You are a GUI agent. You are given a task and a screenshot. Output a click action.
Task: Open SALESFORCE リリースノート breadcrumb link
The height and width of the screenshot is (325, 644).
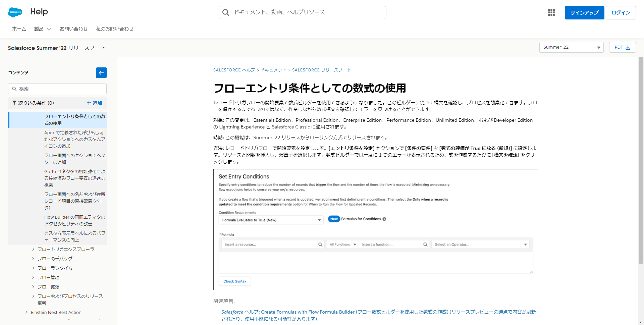pyautogui.click(x=322, y=70)
